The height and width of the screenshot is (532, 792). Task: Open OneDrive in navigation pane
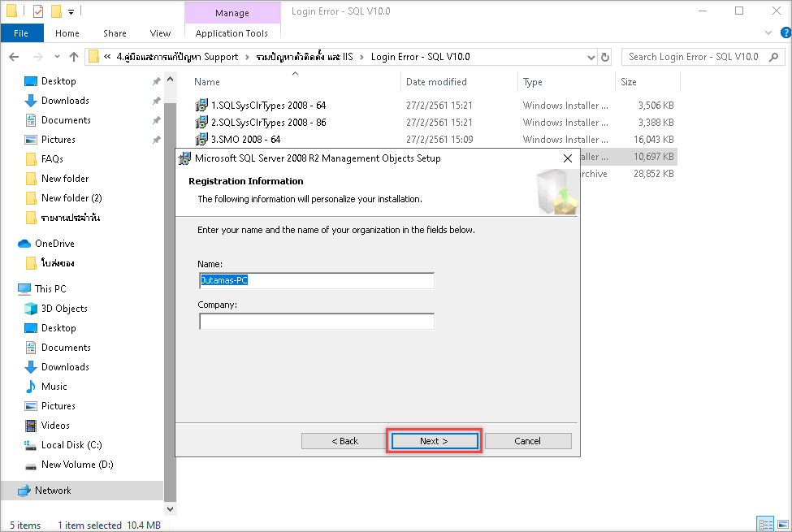(x=54, y=244)
